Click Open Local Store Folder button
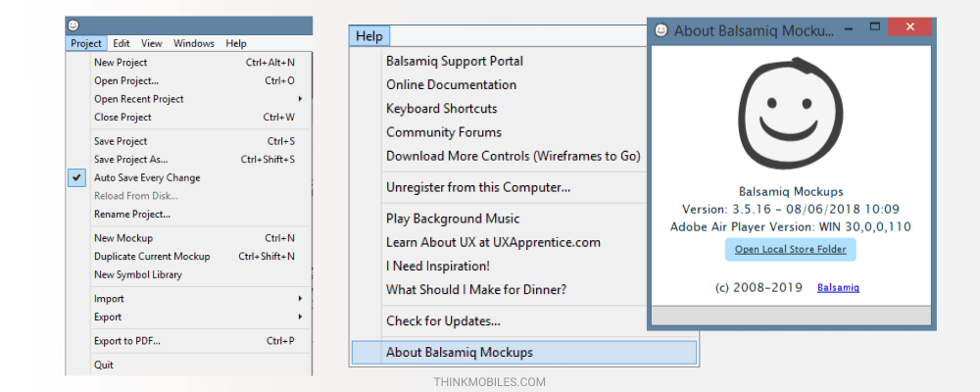The height and width of the screenshot is (392, 980). point(791,250)
